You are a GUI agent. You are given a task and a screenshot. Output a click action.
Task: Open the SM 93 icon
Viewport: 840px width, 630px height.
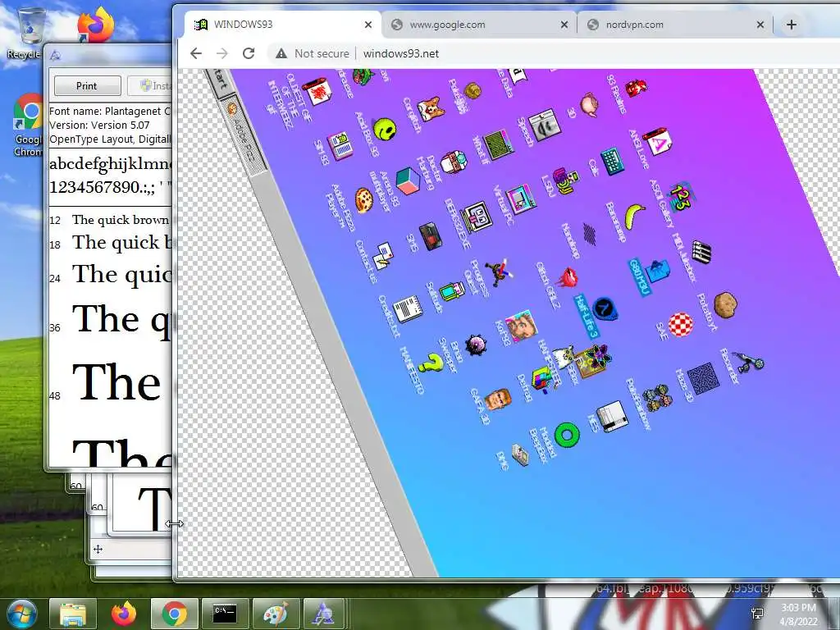click(x=340, y=146)
